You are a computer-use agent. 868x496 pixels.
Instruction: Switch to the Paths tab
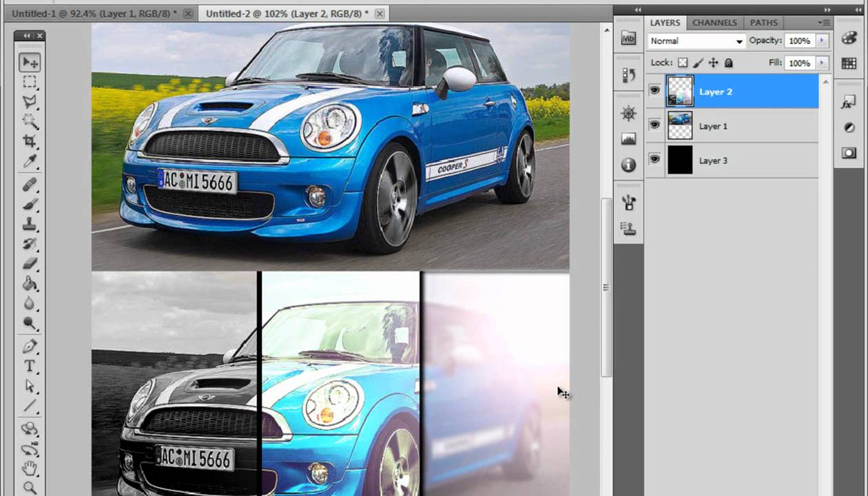point(763,23)
